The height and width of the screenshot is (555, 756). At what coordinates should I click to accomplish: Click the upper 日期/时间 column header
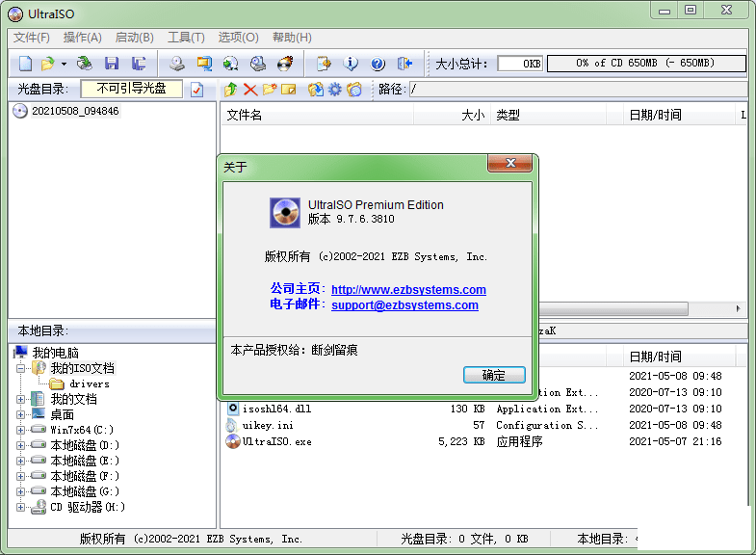pos(679,116)
